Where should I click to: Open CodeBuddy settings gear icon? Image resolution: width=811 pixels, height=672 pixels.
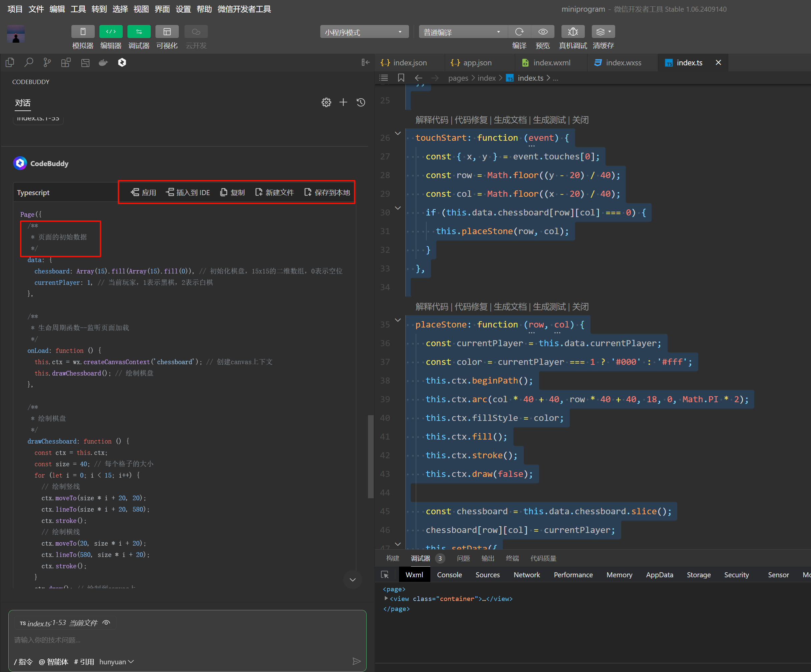pos(326,102)
